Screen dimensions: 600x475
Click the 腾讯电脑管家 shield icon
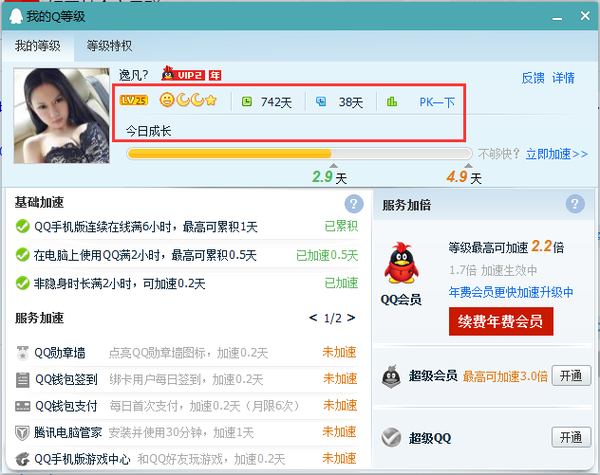coord(23,433)
